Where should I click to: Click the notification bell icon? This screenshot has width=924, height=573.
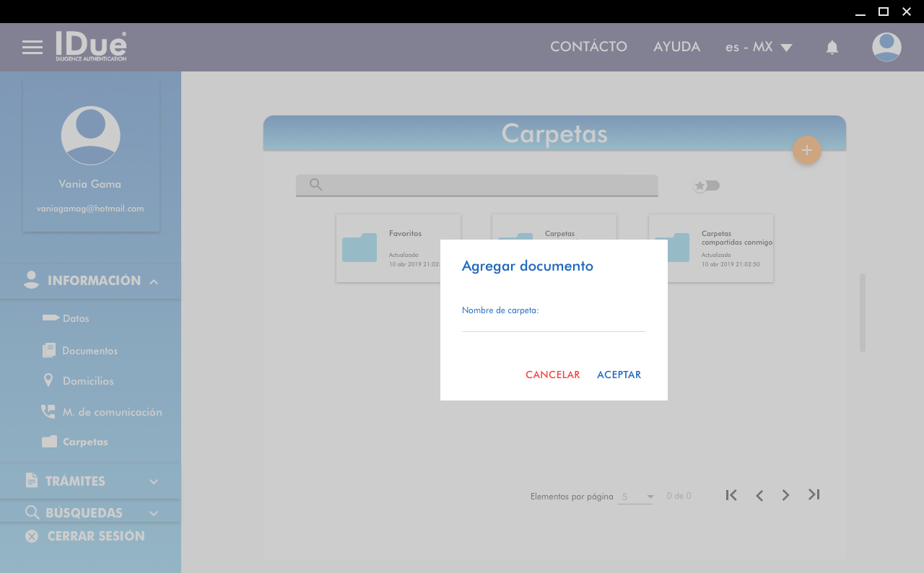pos(832,48)
